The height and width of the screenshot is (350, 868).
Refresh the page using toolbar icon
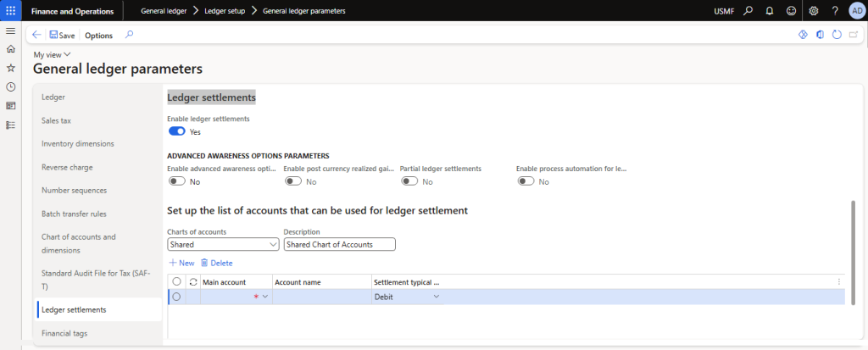pos(837,35)
